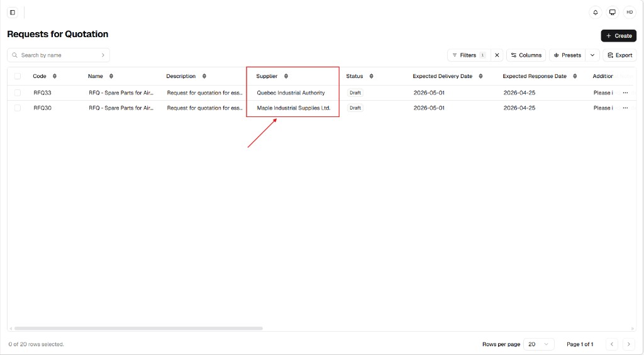Viewport: 644px width, 355px height.
Task: Open the rows per page dropdown
Action: (538, 344)
